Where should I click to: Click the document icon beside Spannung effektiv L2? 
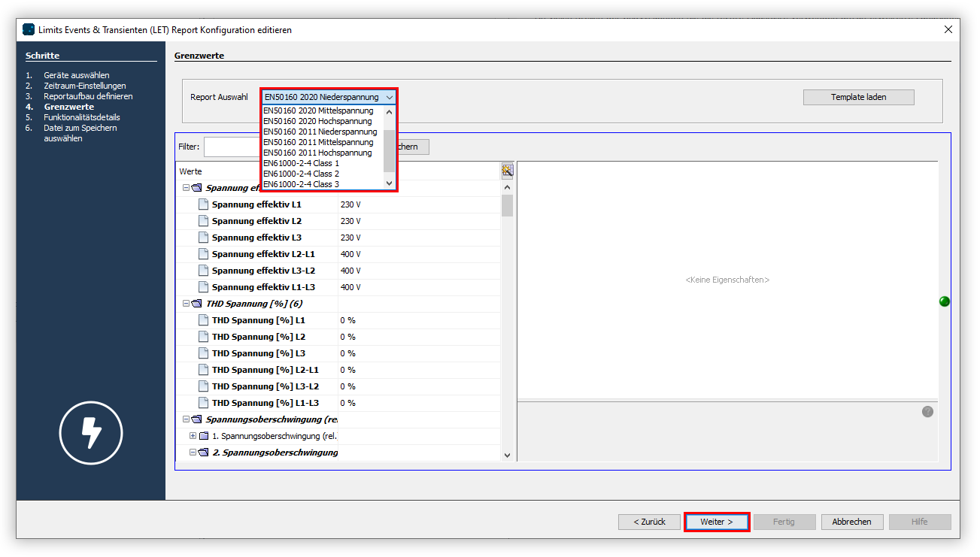tap(203, 221)
